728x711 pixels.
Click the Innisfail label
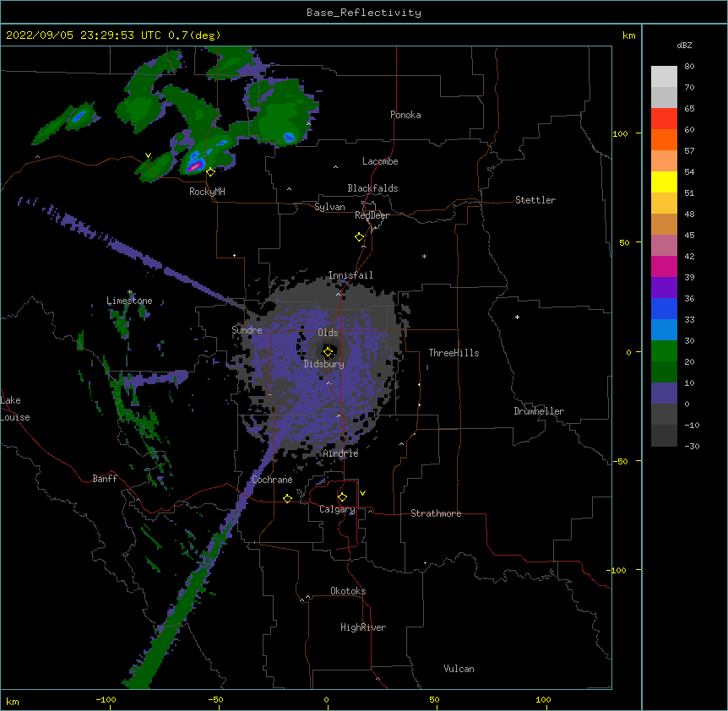pos(350,275)
